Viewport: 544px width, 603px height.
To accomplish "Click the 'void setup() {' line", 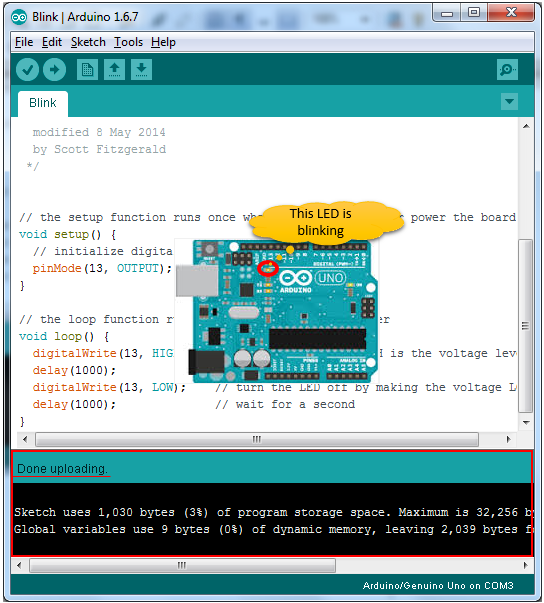I will [68, 235].
